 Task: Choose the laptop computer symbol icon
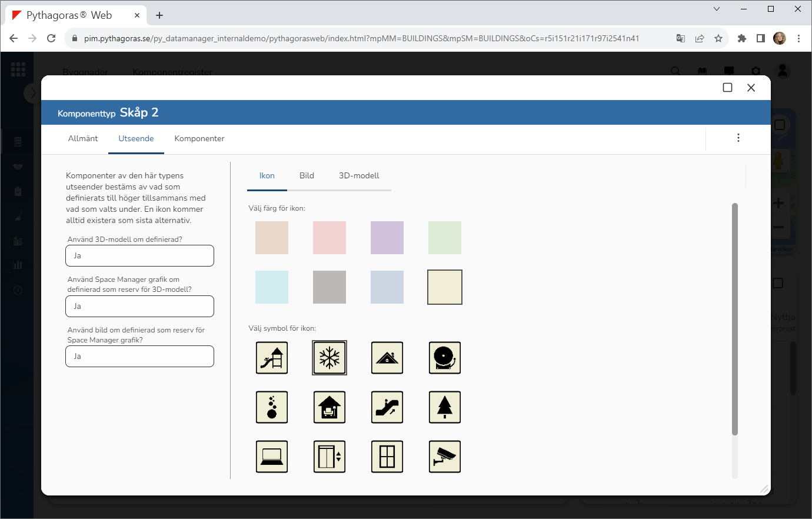[272, 457]
